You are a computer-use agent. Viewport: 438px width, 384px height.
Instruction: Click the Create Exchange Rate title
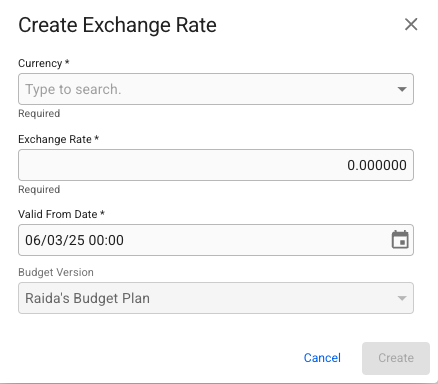click(117, 25)
